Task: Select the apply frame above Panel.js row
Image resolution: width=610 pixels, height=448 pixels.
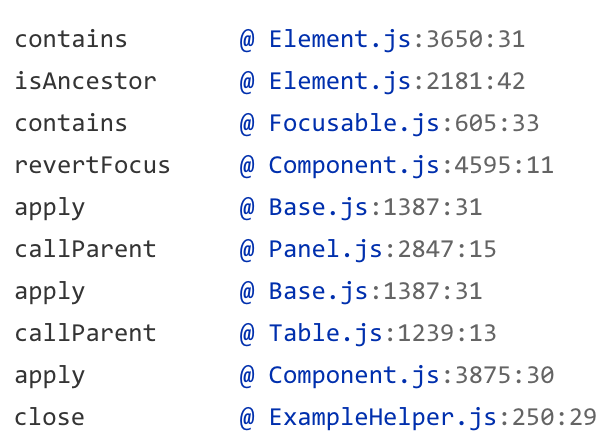Action: pos(50,208)
